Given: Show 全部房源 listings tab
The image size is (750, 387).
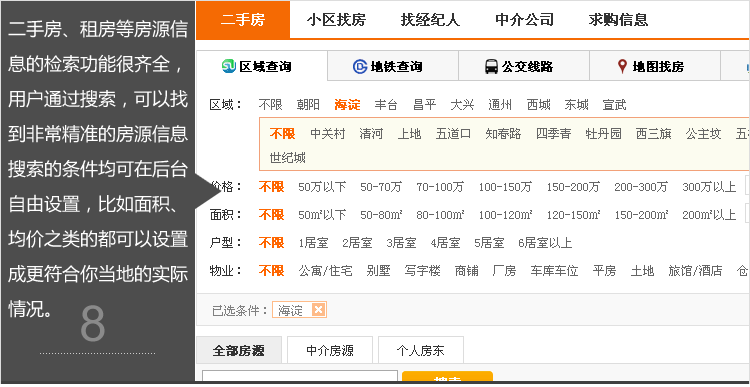Looking at the screenshot, I should tap(239, 351).
